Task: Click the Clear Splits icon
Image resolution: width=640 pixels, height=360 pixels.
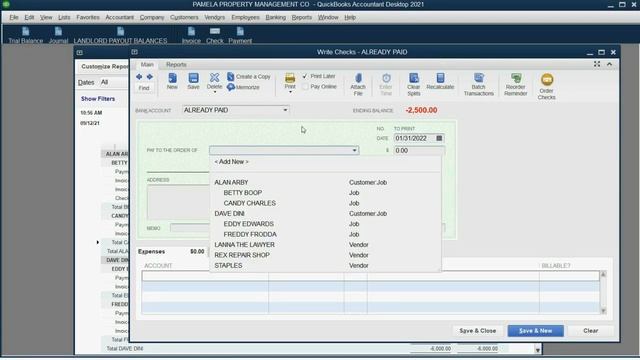Action: pyautogui.click(x=413, y=84)
